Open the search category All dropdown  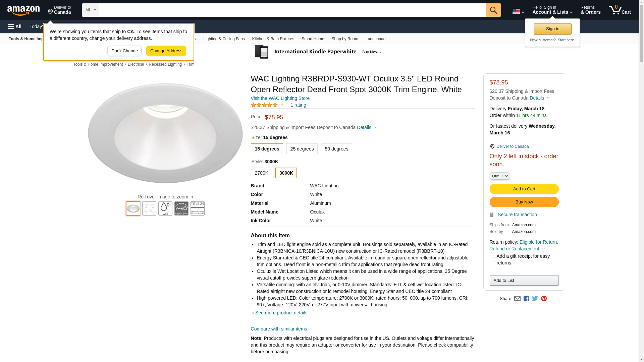91,10
